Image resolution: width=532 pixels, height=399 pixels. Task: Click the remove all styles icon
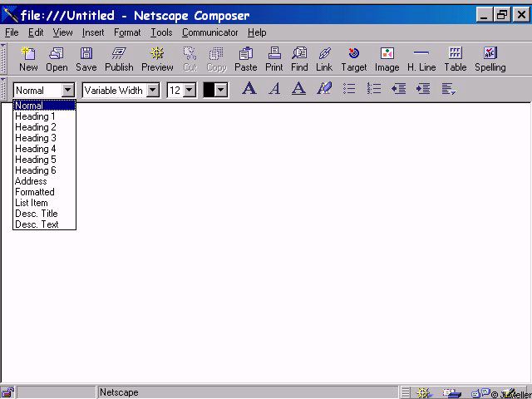[324, 89]
